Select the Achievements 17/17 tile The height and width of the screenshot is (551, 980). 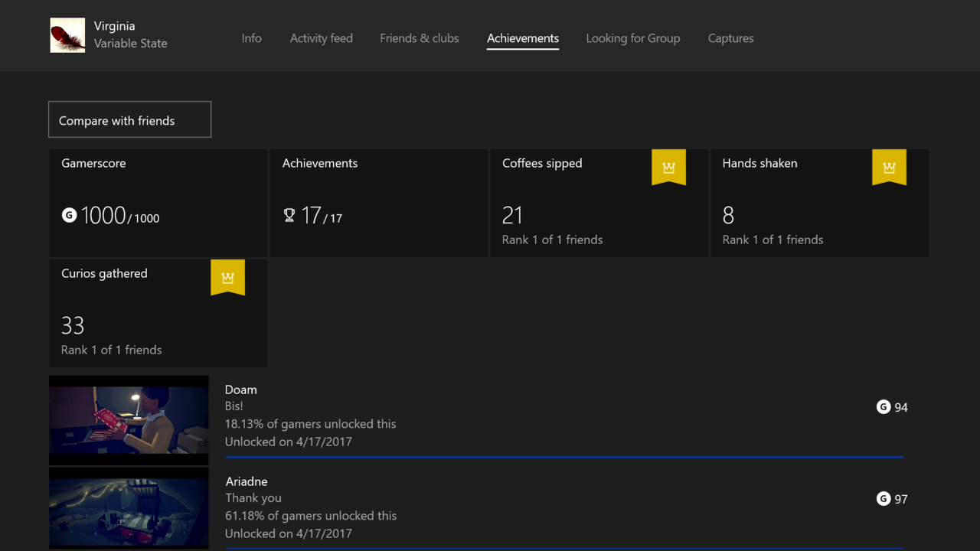click(x=379, y=203)
